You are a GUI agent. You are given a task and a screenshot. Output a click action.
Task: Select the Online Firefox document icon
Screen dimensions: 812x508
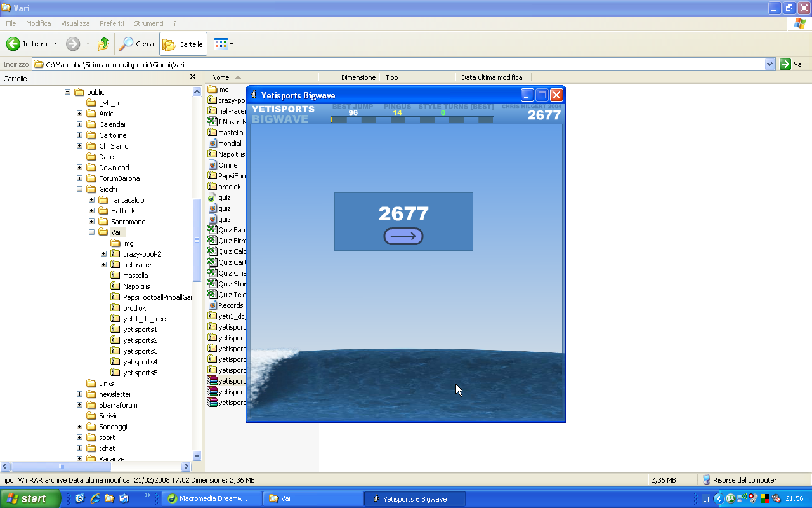(x=213, y=165)
